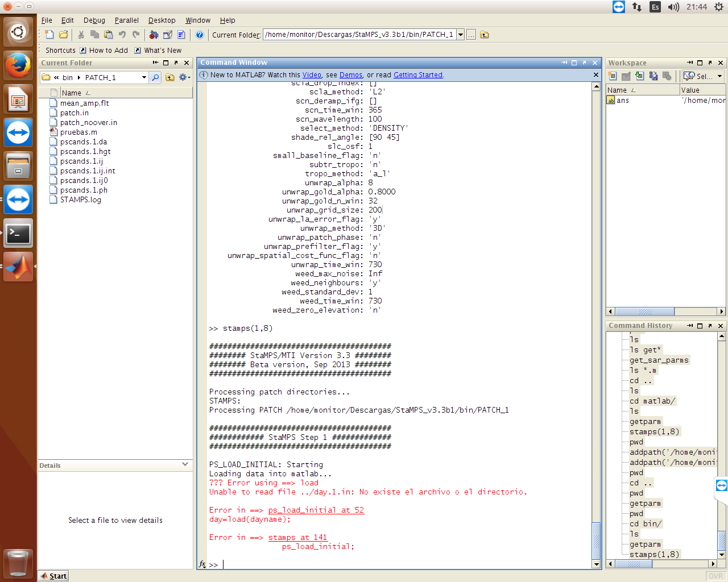Open the Help menu
The height and width of the screenshot is (582, 728).
pos(227,20)
